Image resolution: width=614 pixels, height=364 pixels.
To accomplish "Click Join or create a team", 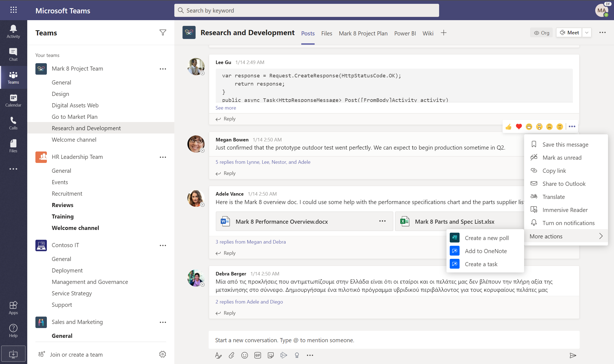I will tap(76, 354).
